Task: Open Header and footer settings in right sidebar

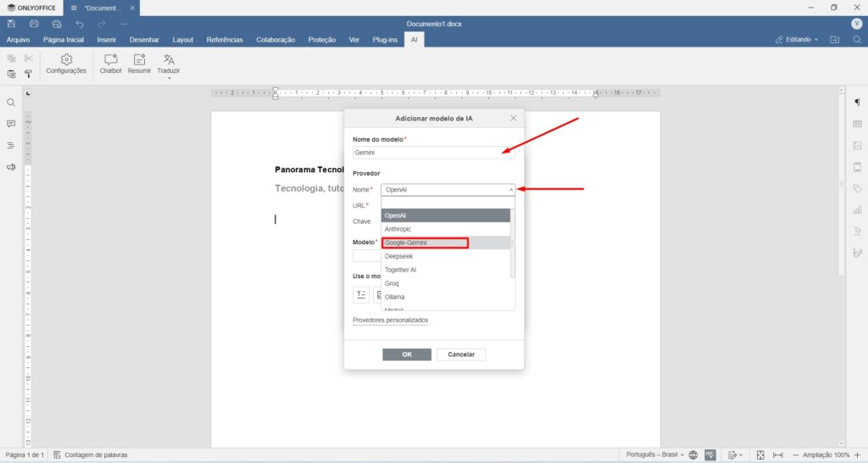Action: pyautogui.click(x=857, y=167)
